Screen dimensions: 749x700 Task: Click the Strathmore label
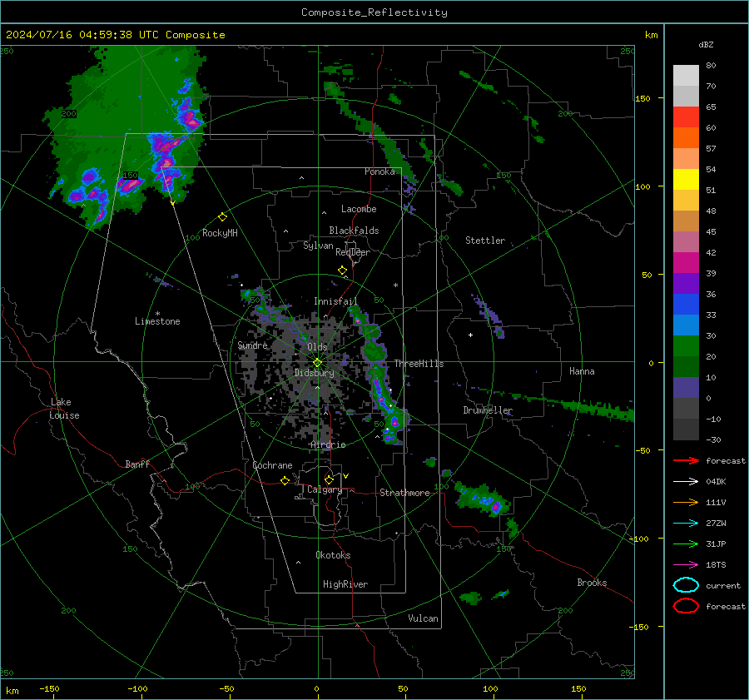pos(404,493)
